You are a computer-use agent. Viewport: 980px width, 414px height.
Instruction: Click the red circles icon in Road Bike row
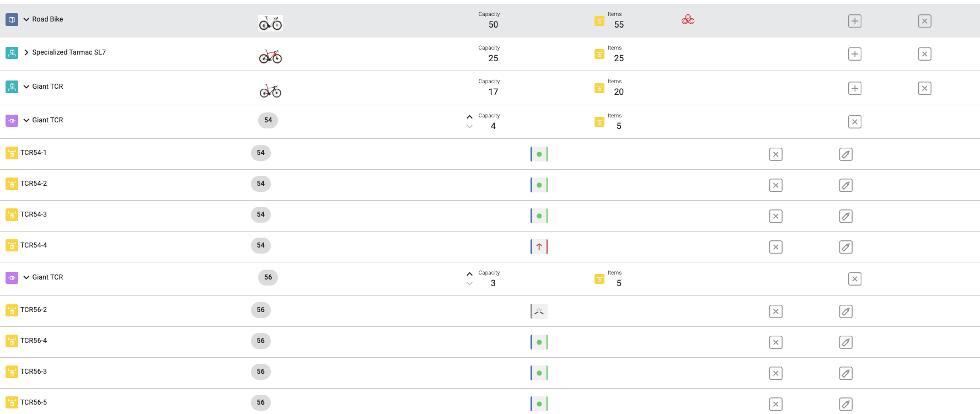pyautogui.click(x=688, y=20)
